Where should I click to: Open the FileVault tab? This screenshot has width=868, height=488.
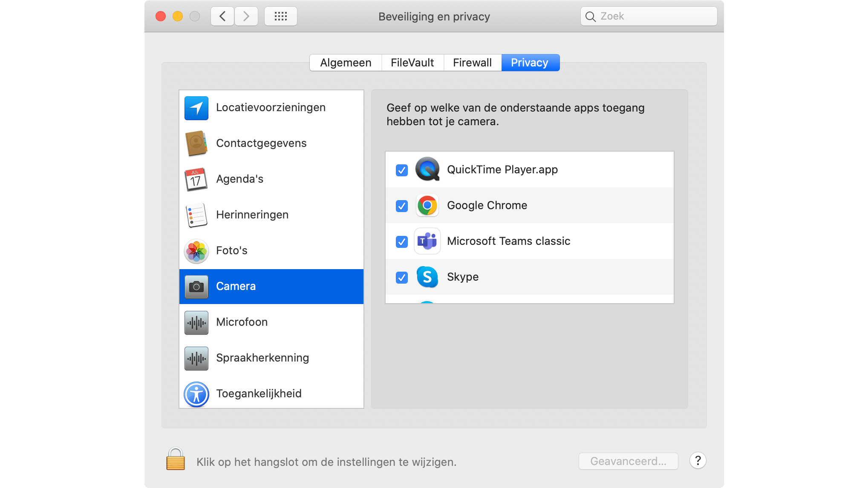coord(412,63)
